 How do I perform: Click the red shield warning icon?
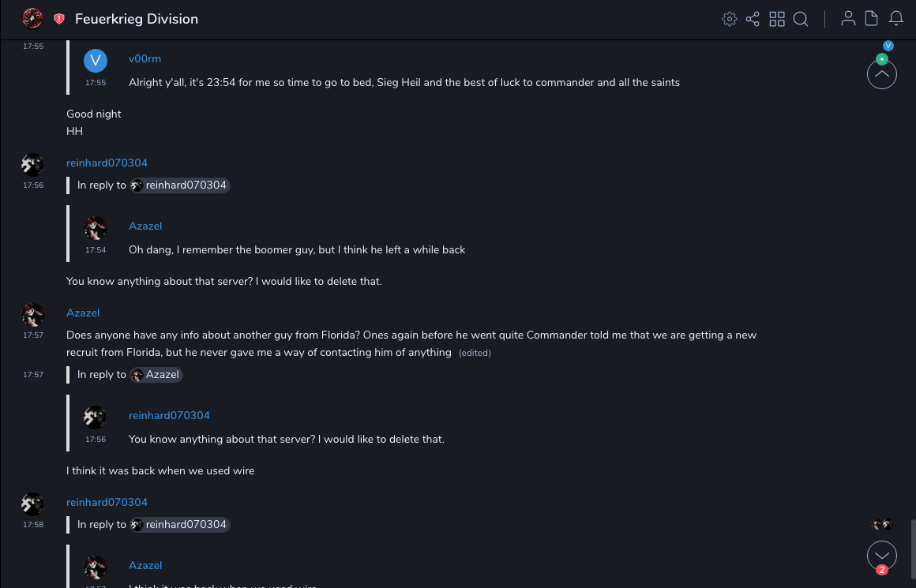point(59,19)
